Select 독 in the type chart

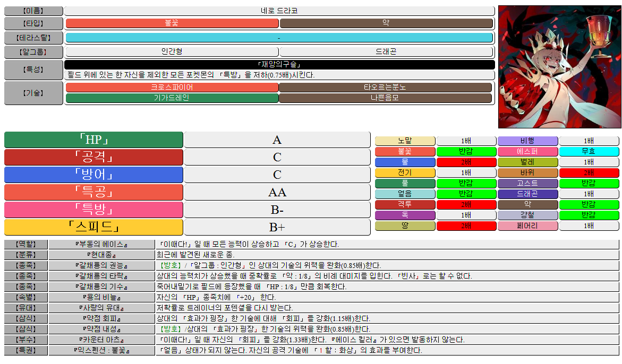point(405,215)
